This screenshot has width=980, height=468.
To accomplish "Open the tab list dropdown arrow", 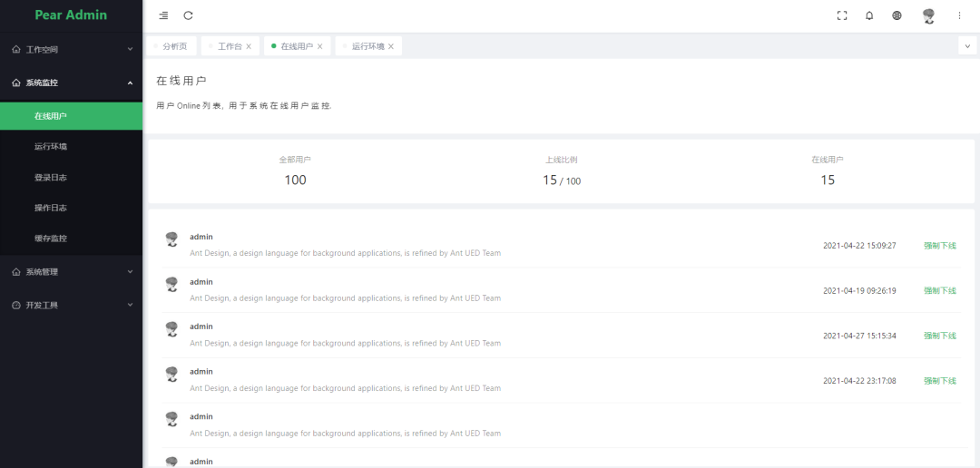I will pyautogui.click(x=967, y=46).
